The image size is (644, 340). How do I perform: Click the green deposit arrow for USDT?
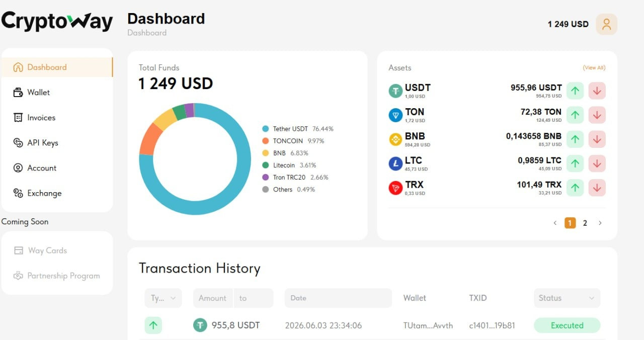(575, 91)
